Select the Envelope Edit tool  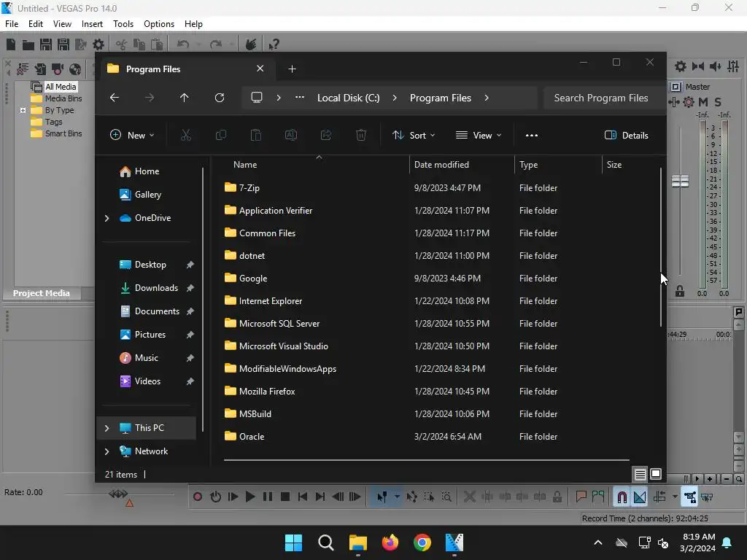(412, 497)
